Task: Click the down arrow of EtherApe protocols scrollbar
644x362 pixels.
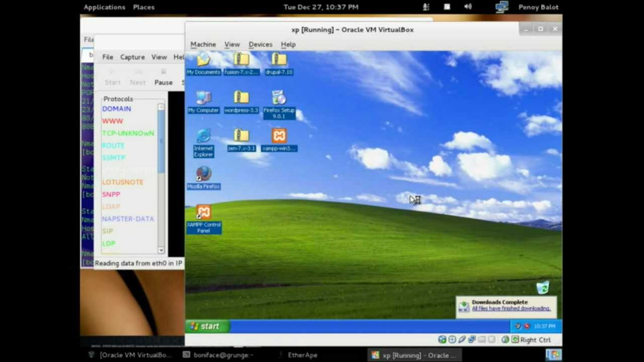Action: (161, 250)
